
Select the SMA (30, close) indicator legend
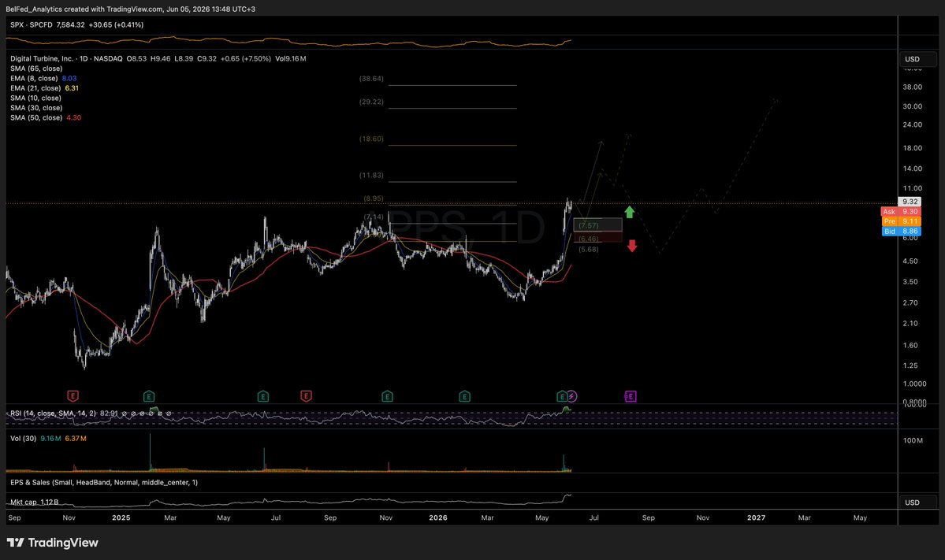coord(36,108)
